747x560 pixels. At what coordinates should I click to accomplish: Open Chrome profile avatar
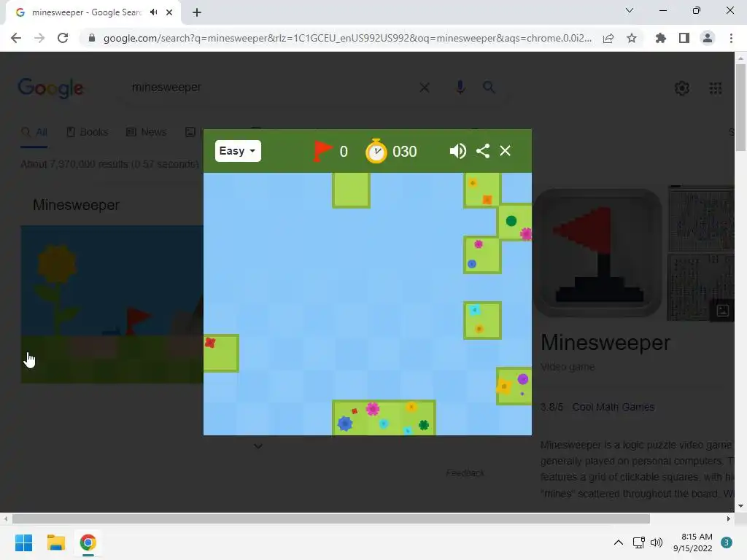coord(708,38)
